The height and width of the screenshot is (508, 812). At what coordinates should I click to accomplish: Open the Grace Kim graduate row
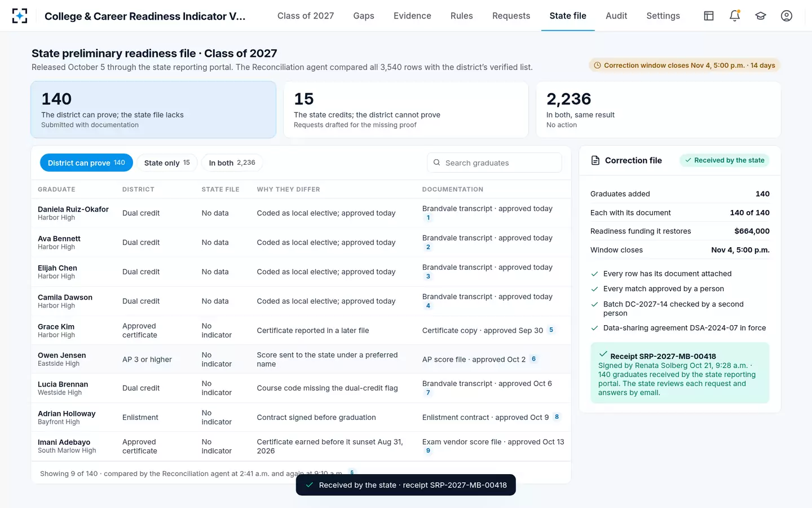pyautogui.click(x=301, y=330)
